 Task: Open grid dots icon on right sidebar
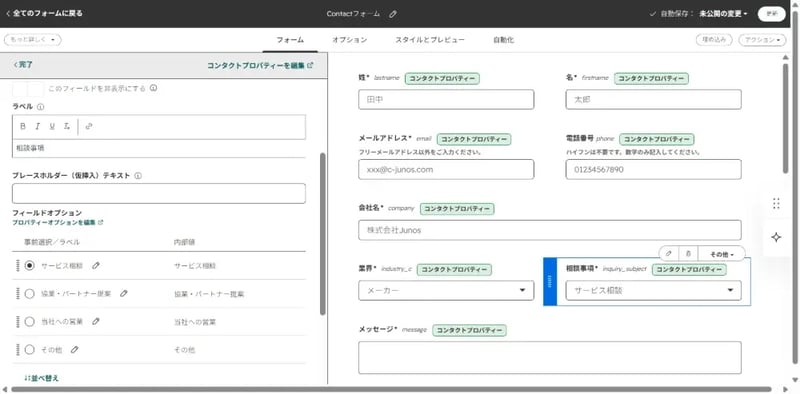coord(776,204)
